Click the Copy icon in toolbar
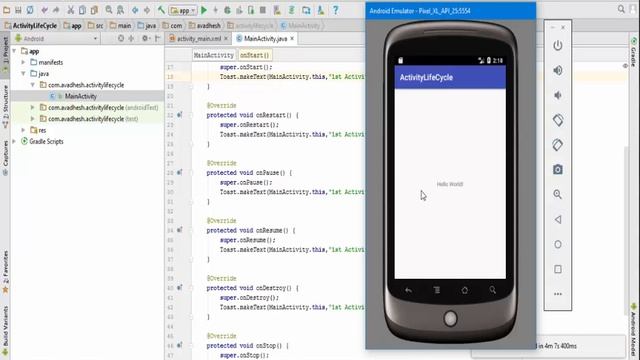Image resolution: width=640 pixels, height=360 pixels. pos(82,10)
